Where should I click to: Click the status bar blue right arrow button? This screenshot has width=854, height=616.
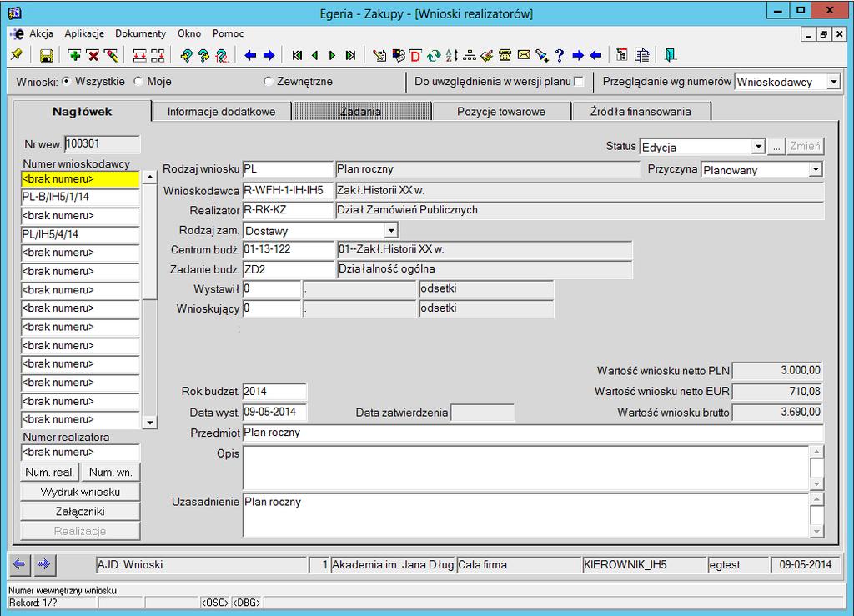(x=44, y=564)
